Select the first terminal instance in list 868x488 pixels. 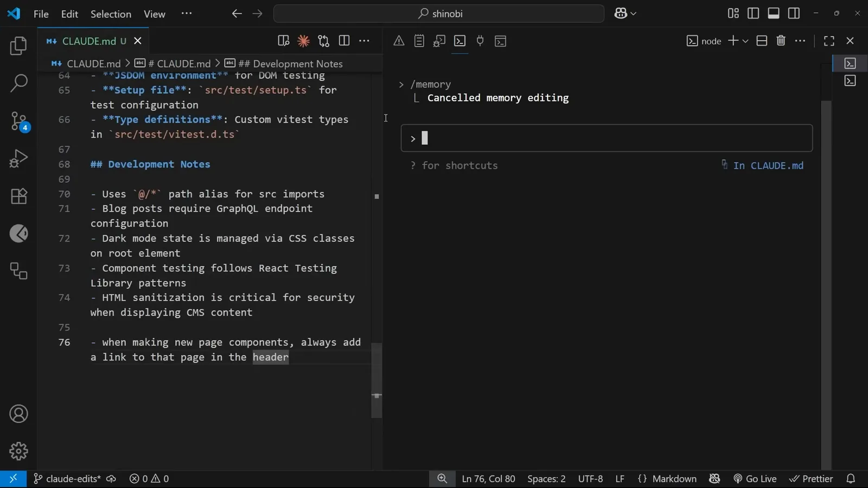pos(850,63)
